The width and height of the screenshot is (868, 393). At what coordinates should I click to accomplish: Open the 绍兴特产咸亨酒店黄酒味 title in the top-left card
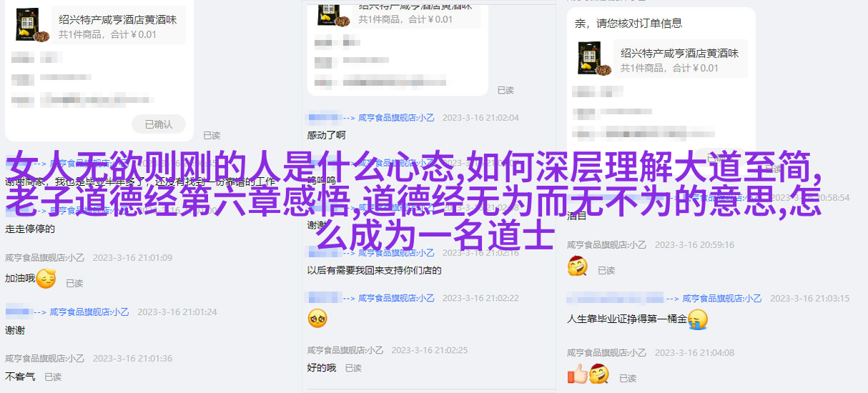tap(117, 19)
